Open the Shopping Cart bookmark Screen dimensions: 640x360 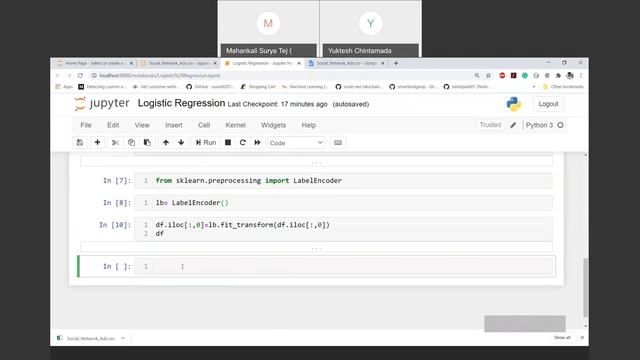tap(258, 87)
